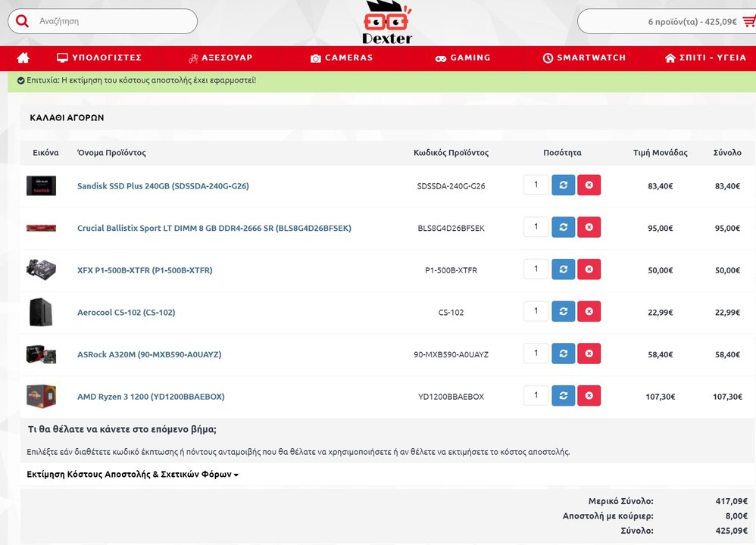
Task: Update quantity for the Crucial Ballistix row
Action: coord(563,227)
